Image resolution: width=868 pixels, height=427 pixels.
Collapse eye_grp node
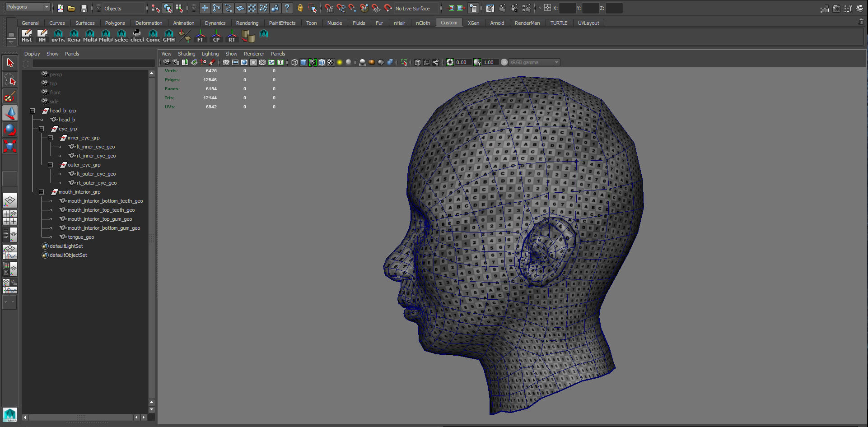click(x=41, y=129)
